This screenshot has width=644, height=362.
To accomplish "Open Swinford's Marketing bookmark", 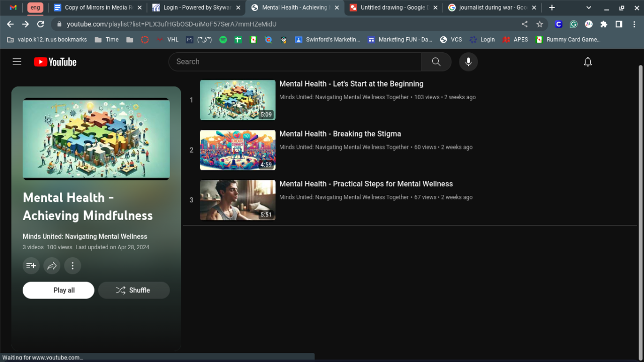I will coord(328,39).
